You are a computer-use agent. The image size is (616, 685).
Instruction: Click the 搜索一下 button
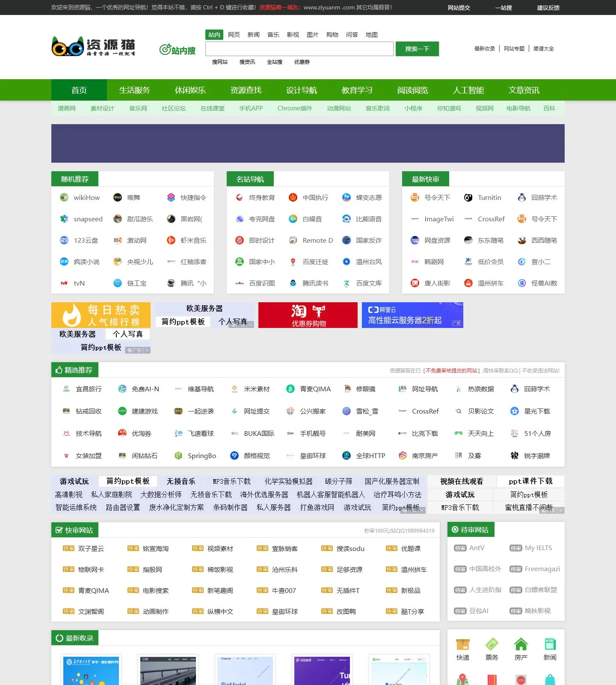[417, 49]
